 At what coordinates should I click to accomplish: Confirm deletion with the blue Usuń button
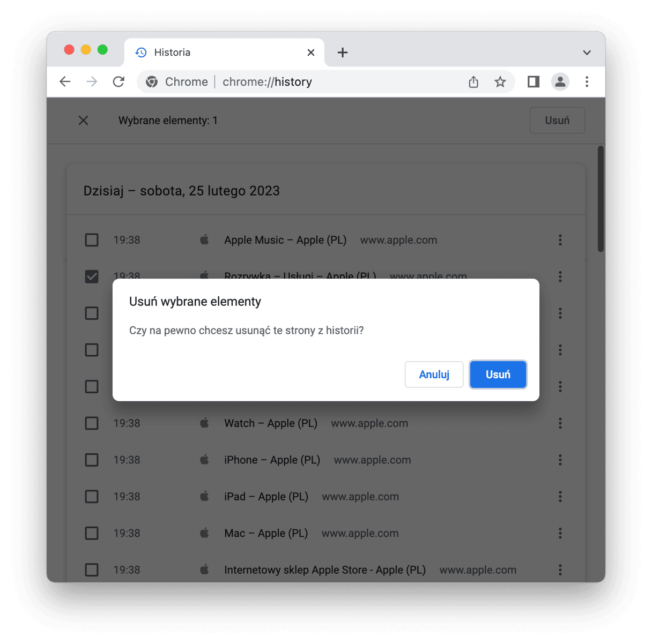click(498, 375)
